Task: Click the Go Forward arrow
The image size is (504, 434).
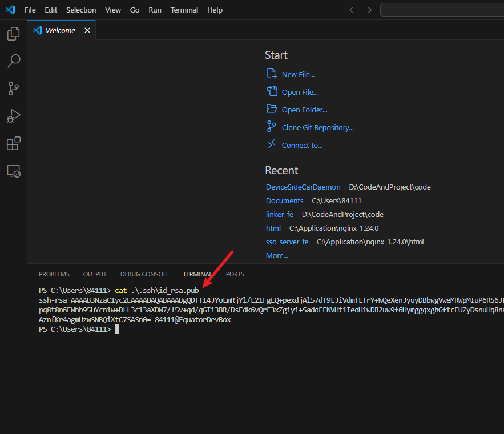Action: (x=368, y=10)
